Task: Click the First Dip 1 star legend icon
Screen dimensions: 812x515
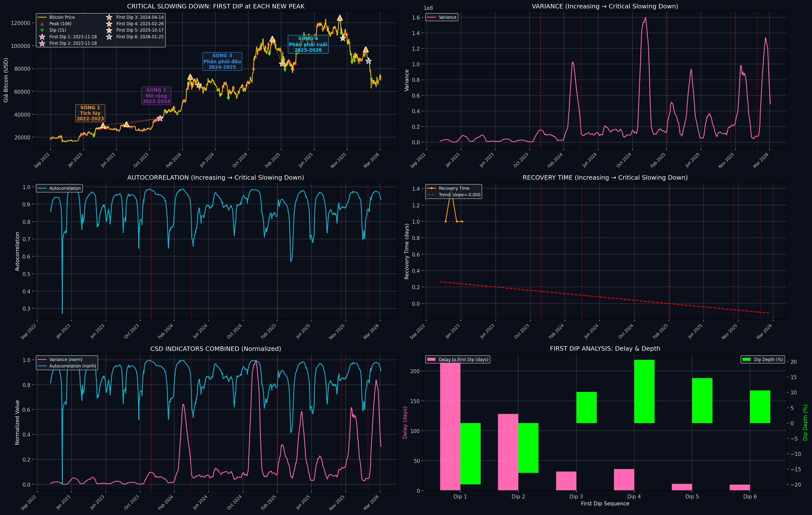Action: tap(42, 37)
